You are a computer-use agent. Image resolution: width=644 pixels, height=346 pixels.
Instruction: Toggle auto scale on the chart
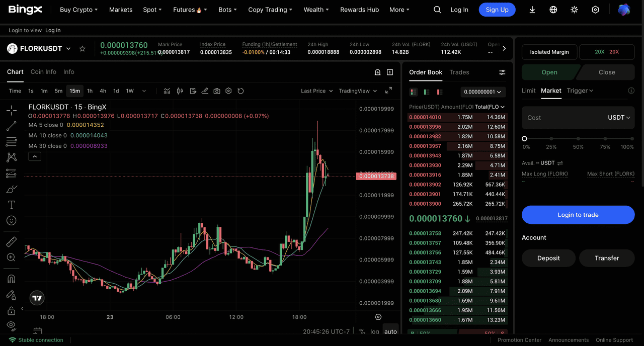390,331
